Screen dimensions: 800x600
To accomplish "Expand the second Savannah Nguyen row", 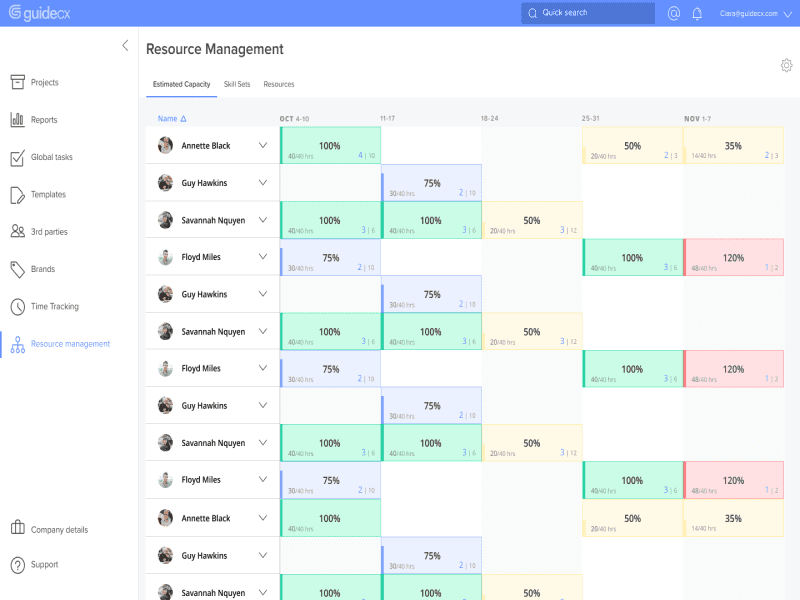I will [x=263, y=331].
